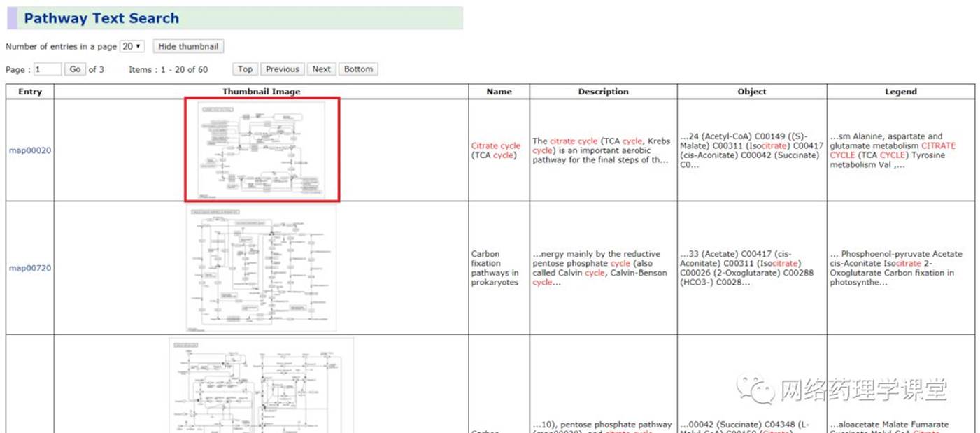The width and height of the screenshot is (980, 433).
Task: Click the Object column header
Action: pos(752,92)
